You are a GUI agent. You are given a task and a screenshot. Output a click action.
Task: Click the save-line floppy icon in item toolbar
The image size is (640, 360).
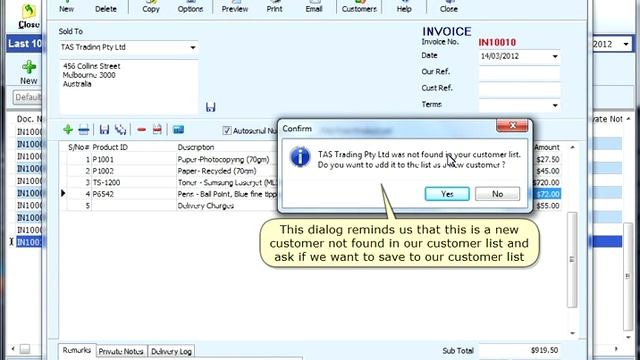pyautogui.click(x=104, y=130)
